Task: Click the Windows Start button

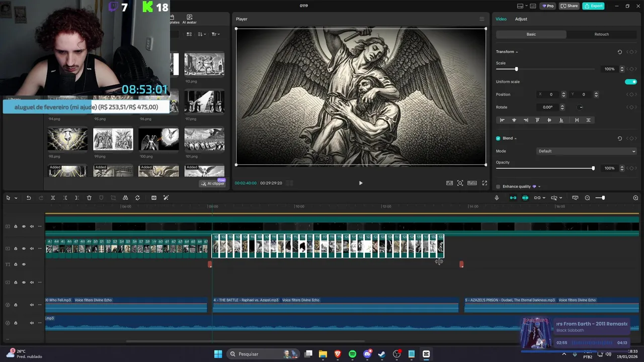Action: pyautogui.click(x=218, y=354)
